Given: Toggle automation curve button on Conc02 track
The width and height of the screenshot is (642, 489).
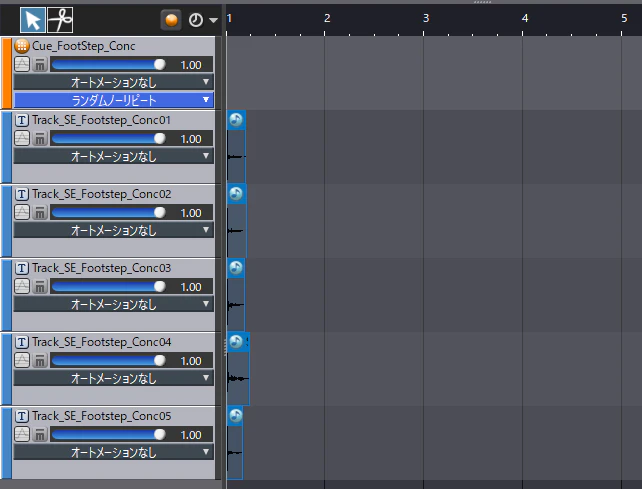Looking at the screenshot, I should coord(22,213).
